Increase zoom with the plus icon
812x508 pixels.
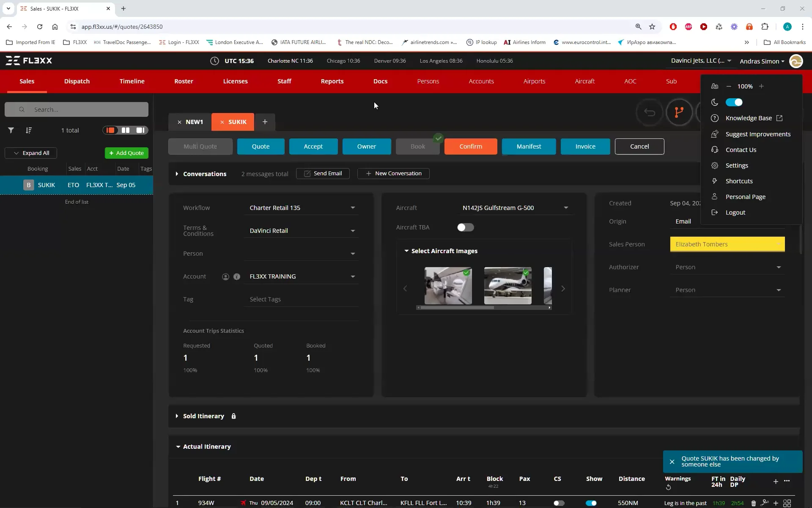[761, 86]
